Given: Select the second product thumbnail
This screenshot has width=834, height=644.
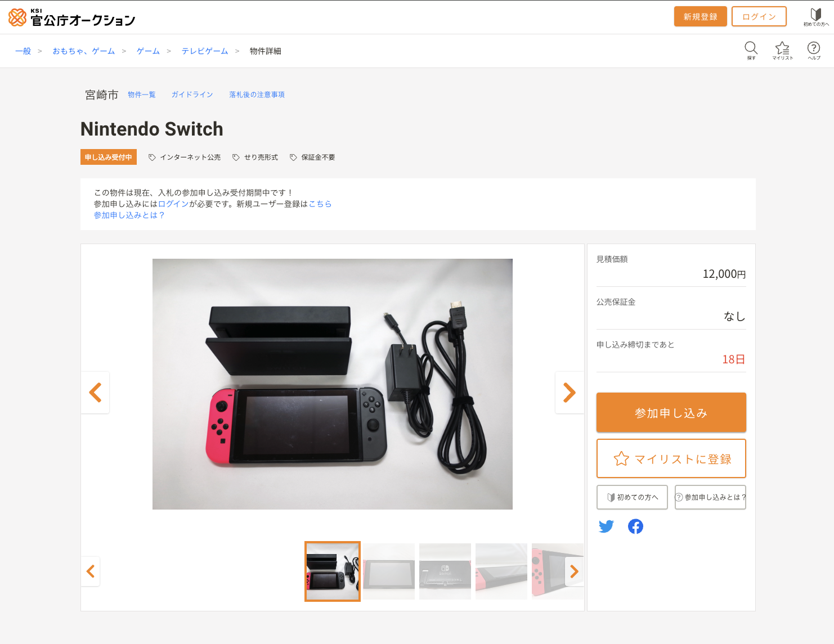Looking at the screenshot, I should (389, 571).
